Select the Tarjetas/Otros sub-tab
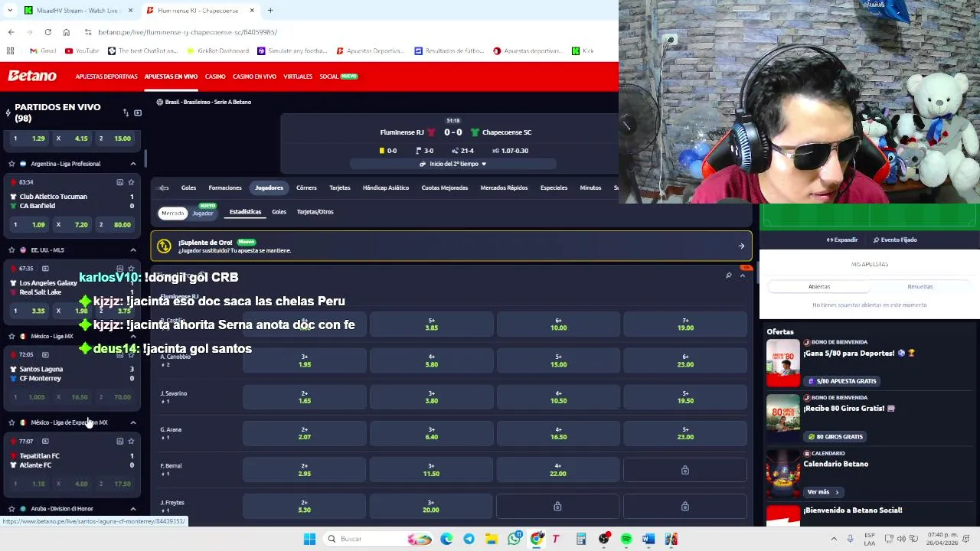Screen dimensions: 980x551 315,212
